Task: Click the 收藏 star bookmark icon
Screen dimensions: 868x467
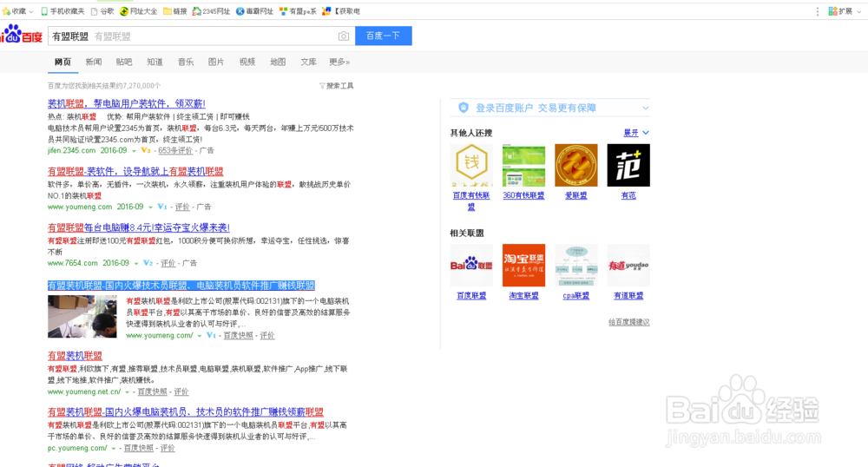Action: pos(6,11)
